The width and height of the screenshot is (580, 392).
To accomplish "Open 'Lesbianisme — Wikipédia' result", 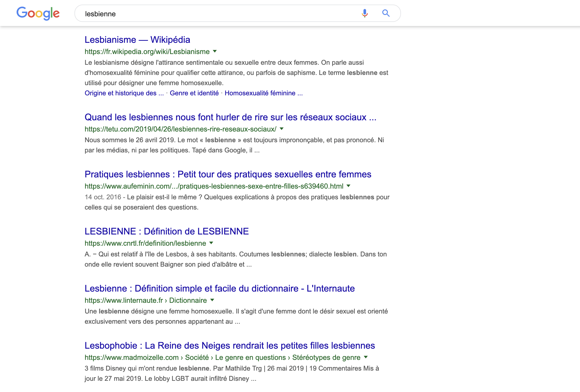I will 137,40.
